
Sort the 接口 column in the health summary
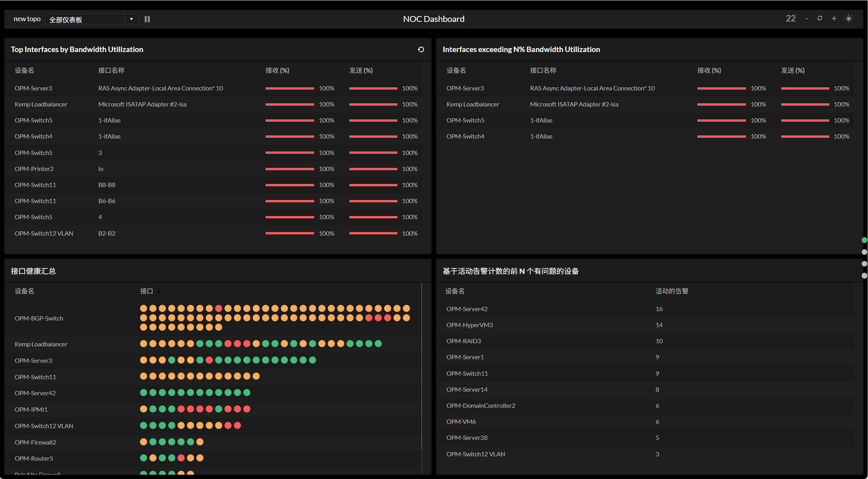tap(158, 291)
